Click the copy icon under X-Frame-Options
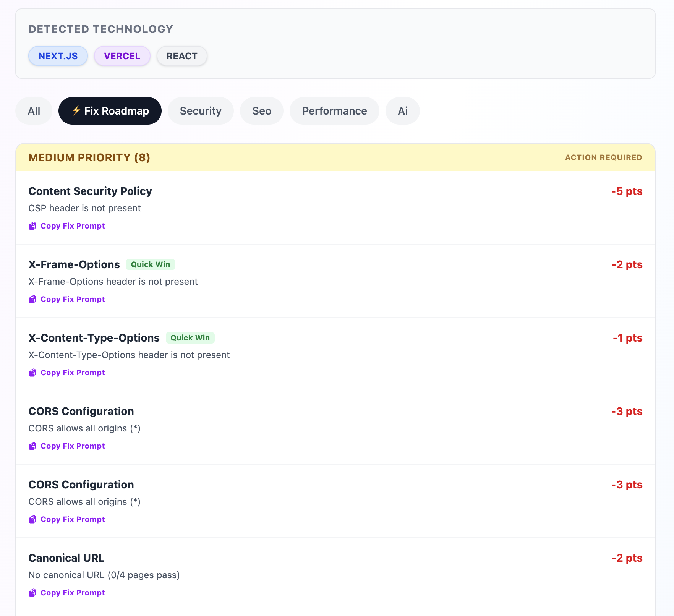The width and height of the screenshot is (674, 616). (33, 299)
